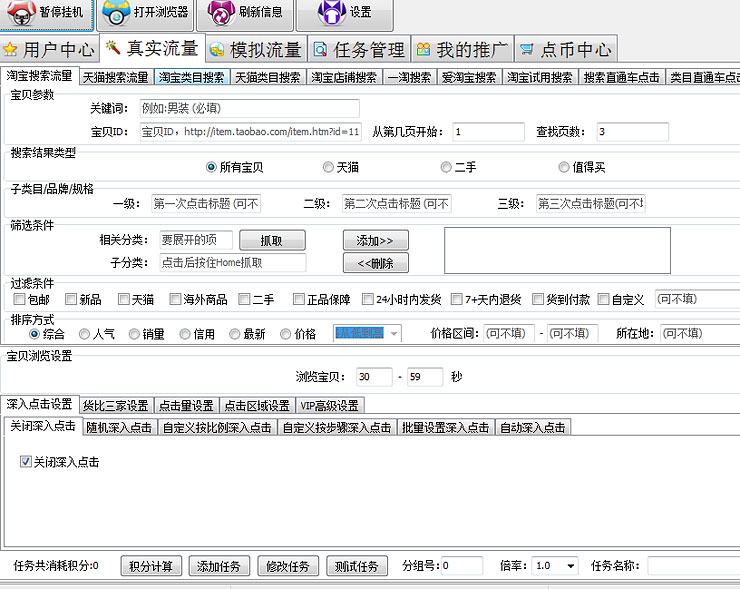Screen dimensions: 740x589
Task: Click the 查找页数 input field
Action: pos(632,132)
